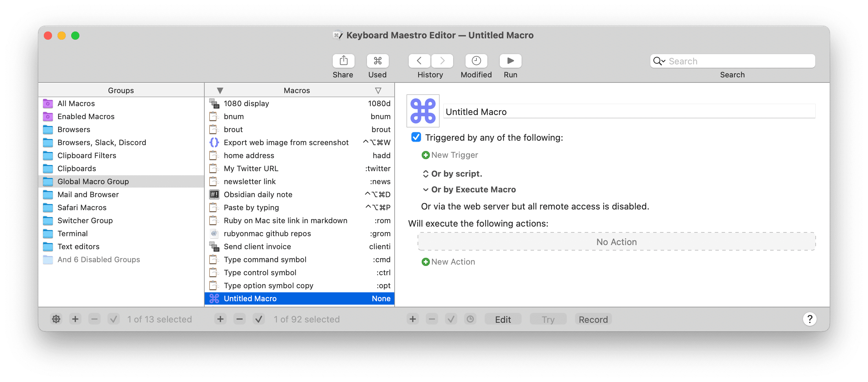This screenshot has width=868, height=382.
Task: Click the 1080 display macro icon
Action: click(x=214, y=103)
